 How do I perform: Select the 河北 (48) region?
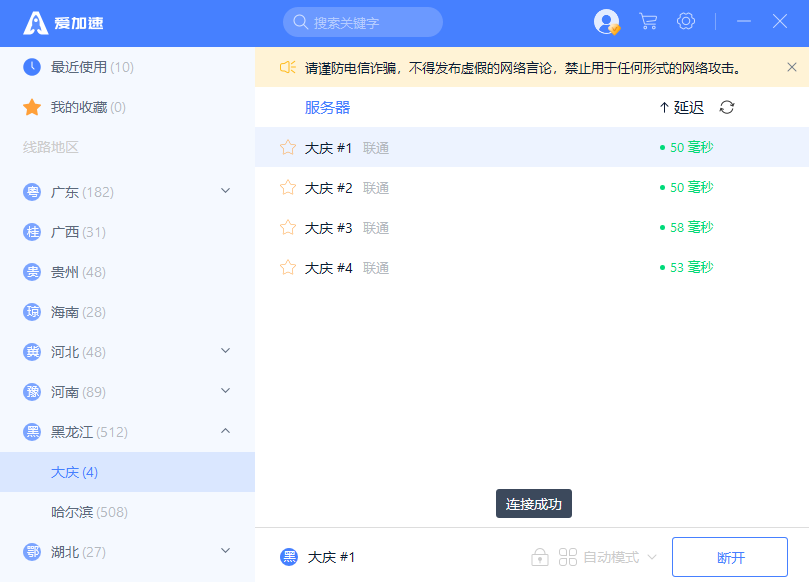[127, 352]
